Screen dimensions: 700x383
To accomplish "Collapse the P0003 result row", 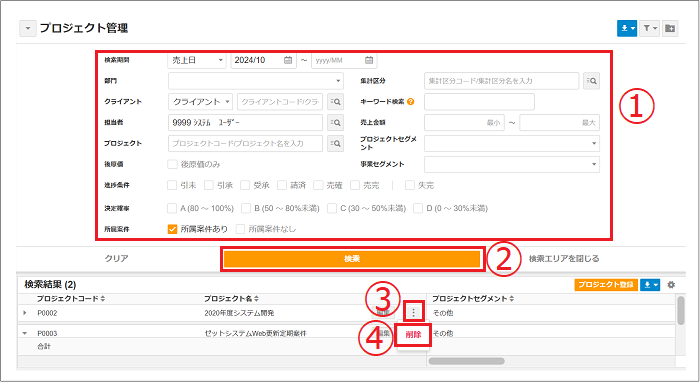I will [x=25, y=333].
